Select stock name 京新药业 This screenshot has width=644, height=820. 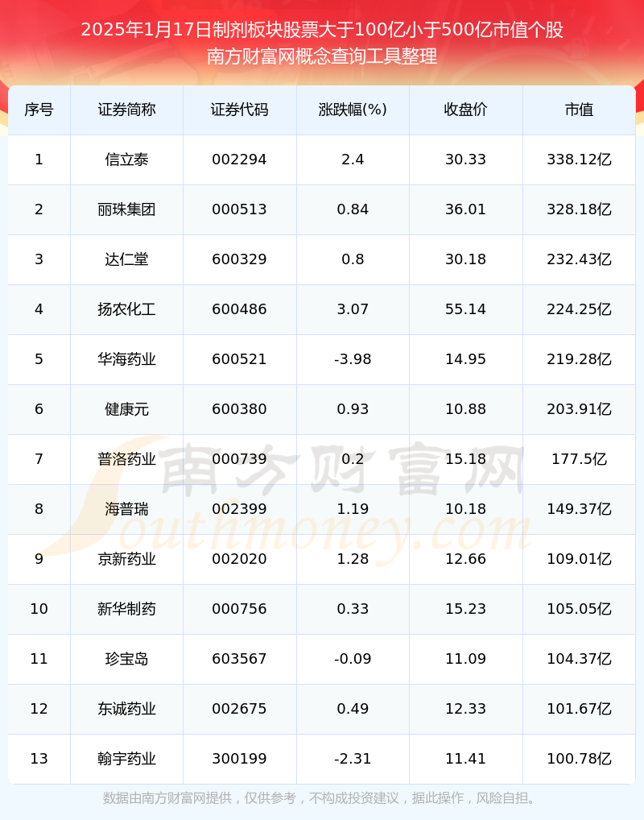(x=126, y=559)
